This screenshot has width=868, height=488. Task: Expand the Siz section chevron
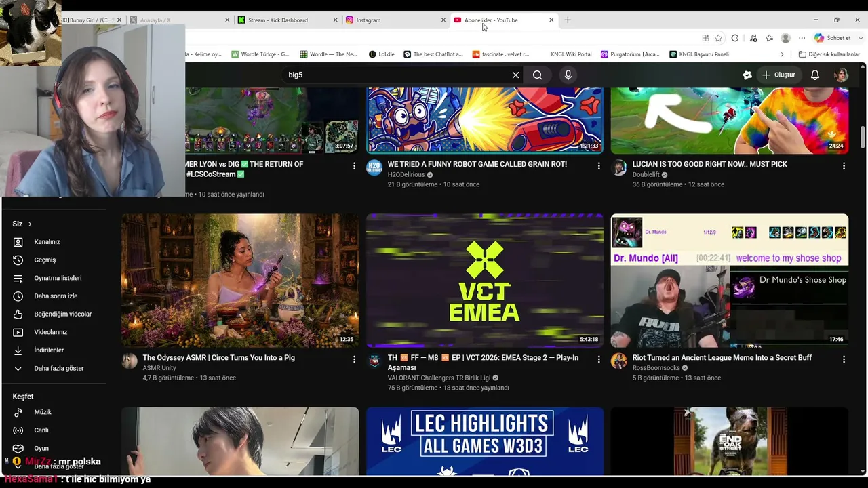tap(30, 224)
